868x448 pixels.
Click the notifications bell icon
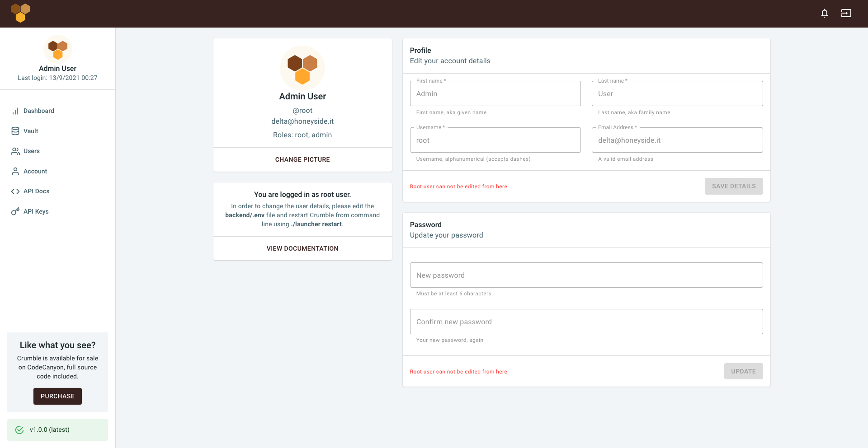[824, 14]
